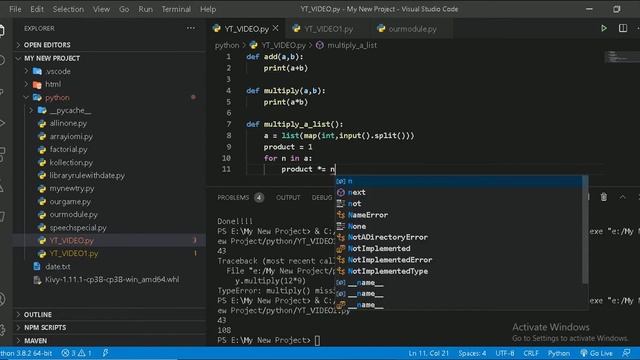Change encoding via UTF-8
This screenshot has height=360, width=640.
(x=504, y=353)
